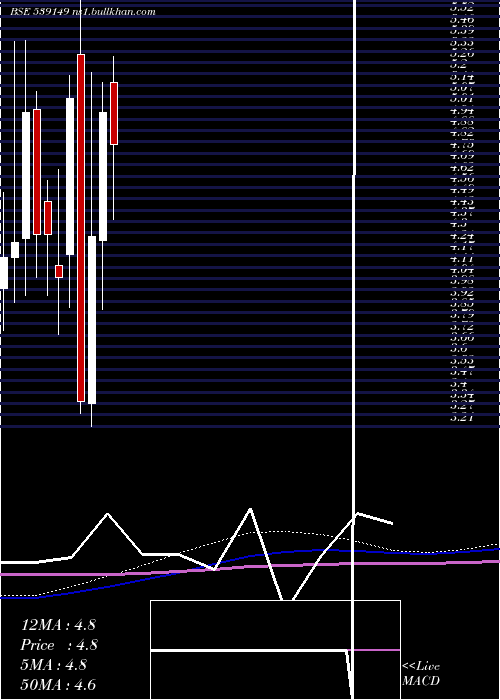Screen dimensions: 500x700
Task: Click the 3.92 price axis label
Action: coord(462,293)
